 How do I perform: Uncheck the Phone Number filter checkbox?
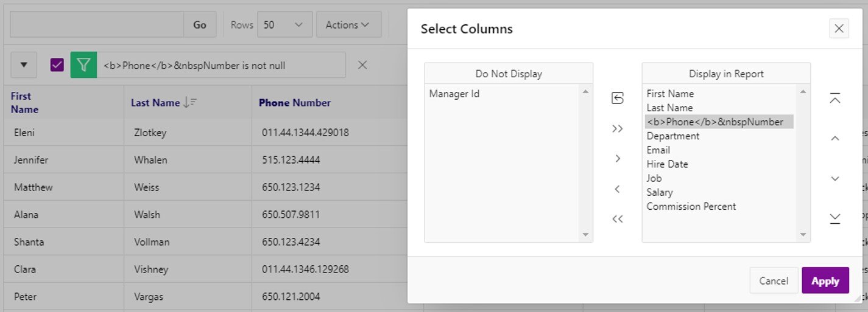click(x=57, y=65)
